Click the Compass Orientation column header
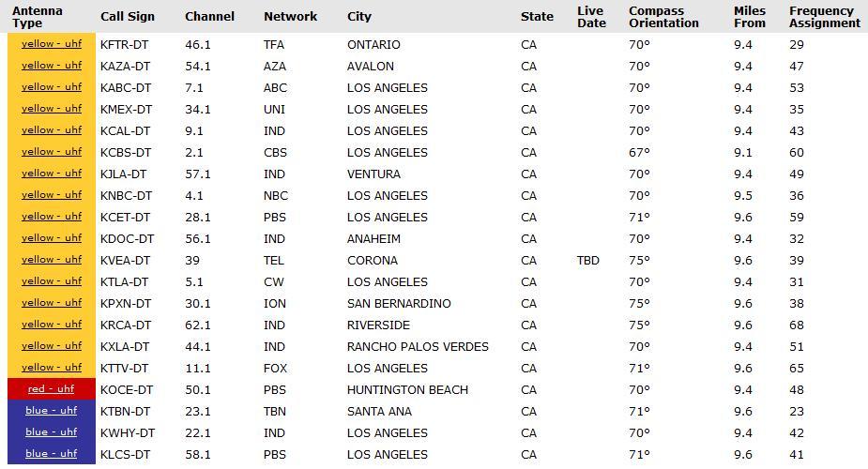The width and height of the screenshot is (868, 469). tap(663, 17)
